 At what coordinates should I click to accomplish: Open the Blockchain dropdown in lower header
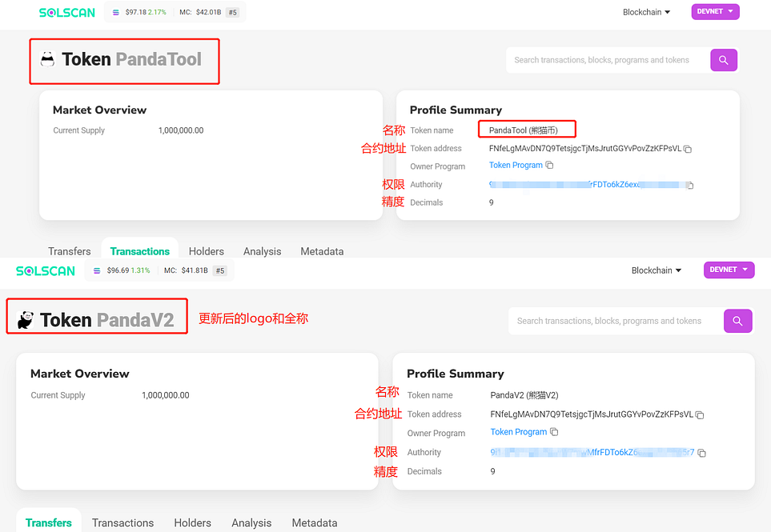coord(657,270)
